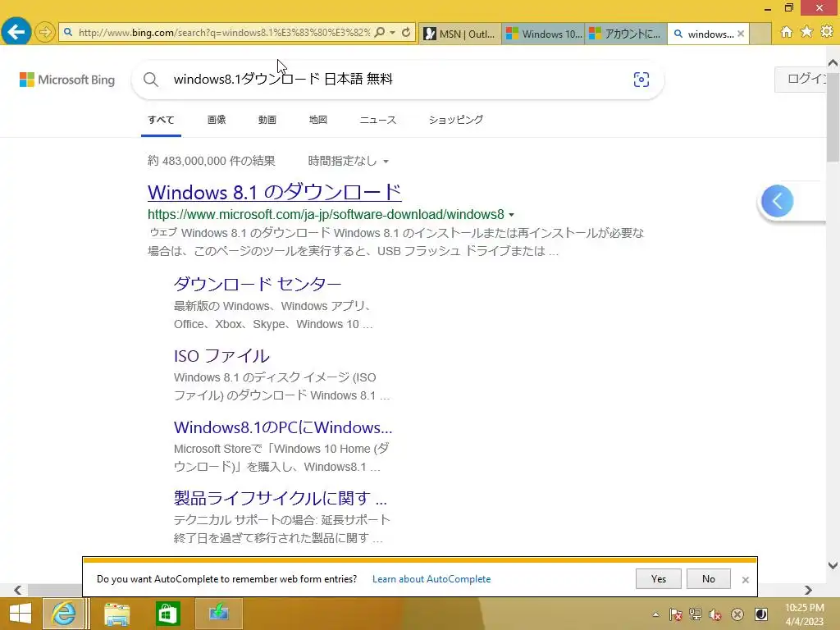Click the 約 483,000,000 件の結果 text

(x=212, y=161)
